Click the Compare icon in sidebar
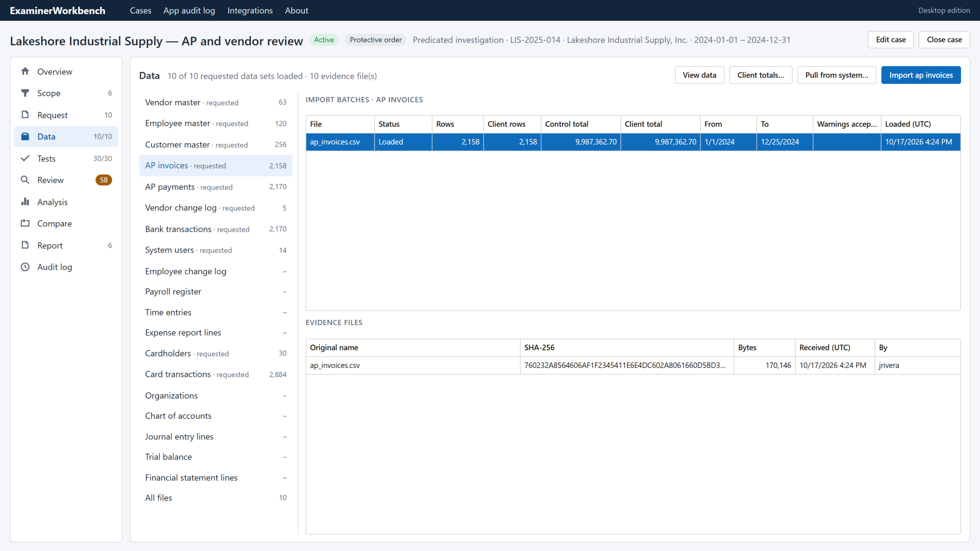The image size is (980, 551). (25, 223)
